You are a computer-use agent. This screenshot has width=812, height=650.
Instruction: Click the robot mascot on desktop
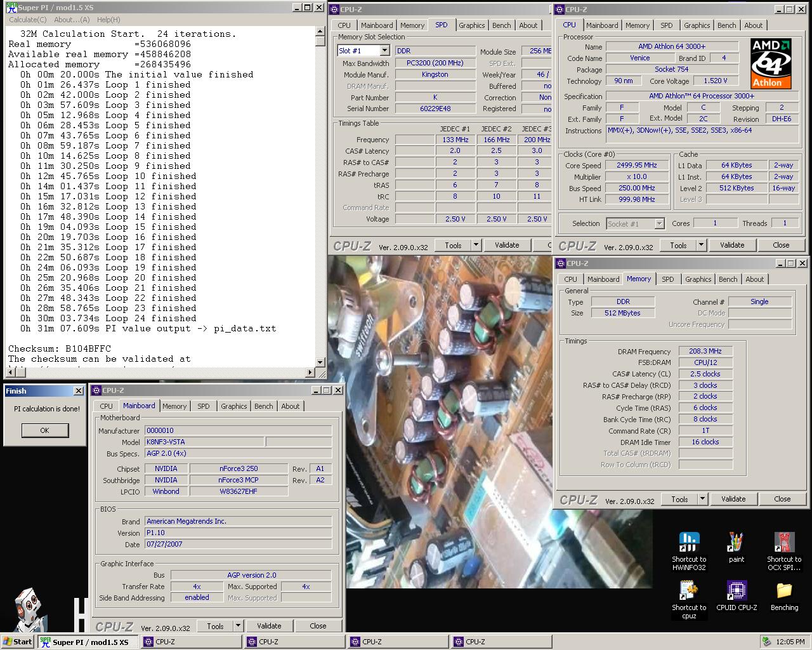pos(30,610)
